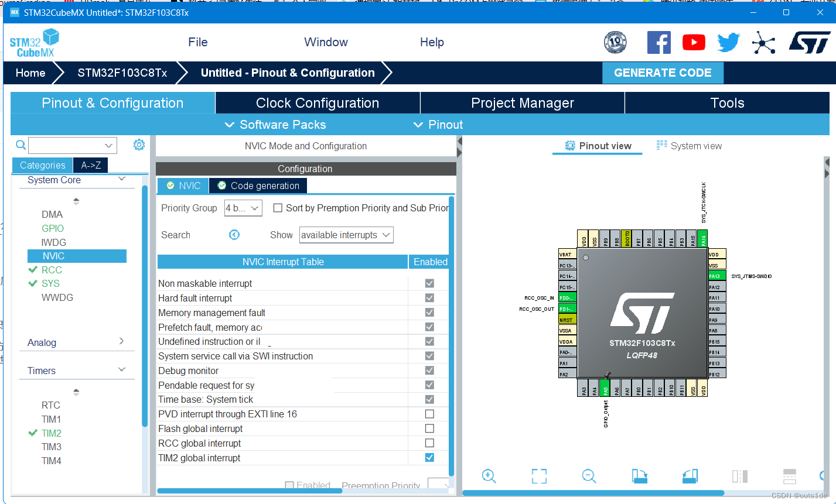This screenshot has height=504, width=836.
Task: Open the File menu
Action: (x=198, y=42)
